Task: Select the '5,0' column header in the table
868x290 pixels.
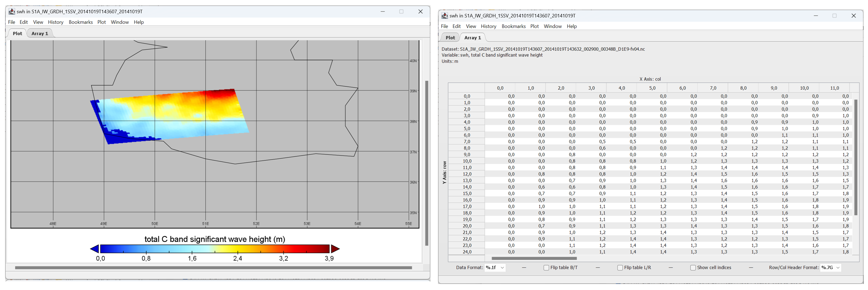Action: click(x=652, y=88)
